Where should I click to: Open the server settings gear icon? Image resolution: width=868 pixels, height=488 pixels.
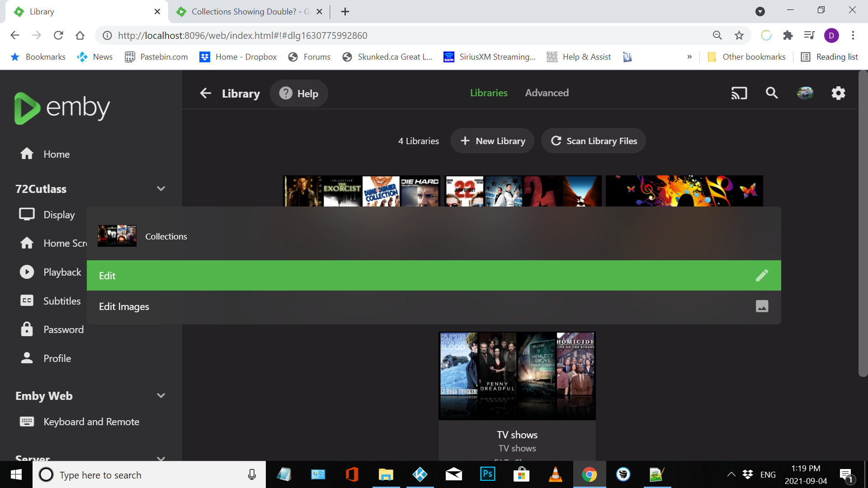[x=838, y=93]
